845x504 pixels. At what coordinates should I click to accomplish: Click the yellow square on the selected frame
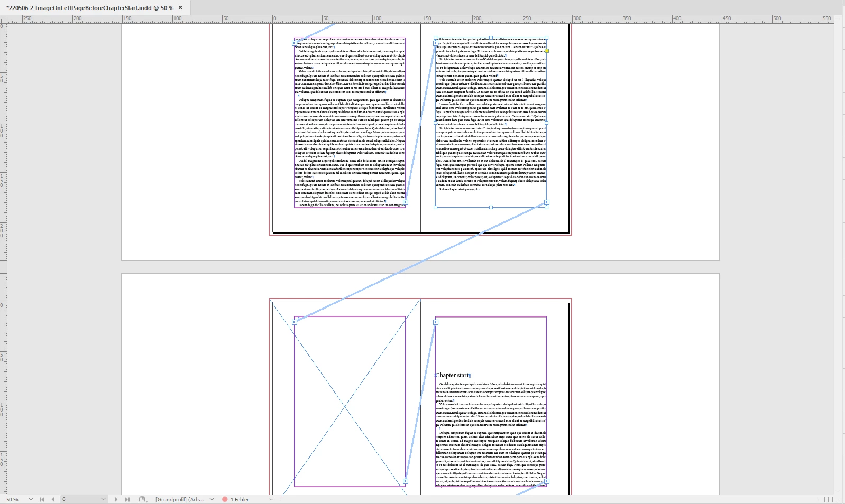(x=547, y=51)
